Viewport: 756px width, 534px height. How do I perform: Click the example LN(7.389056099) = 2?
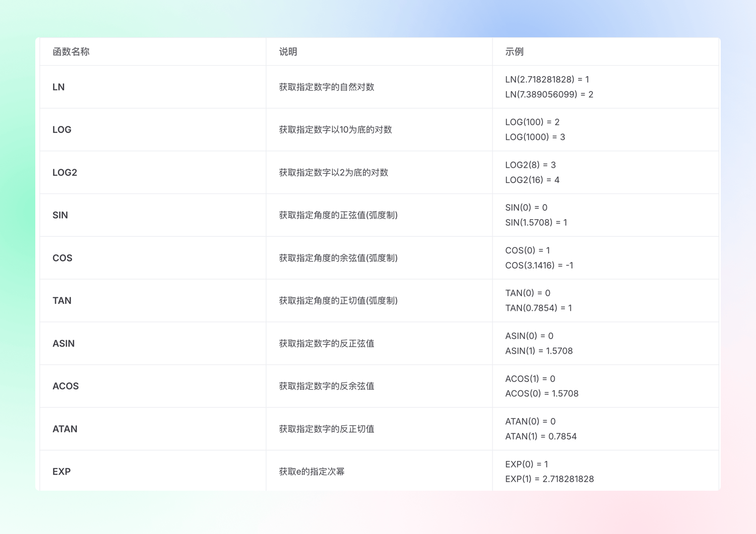coord(549,95)
